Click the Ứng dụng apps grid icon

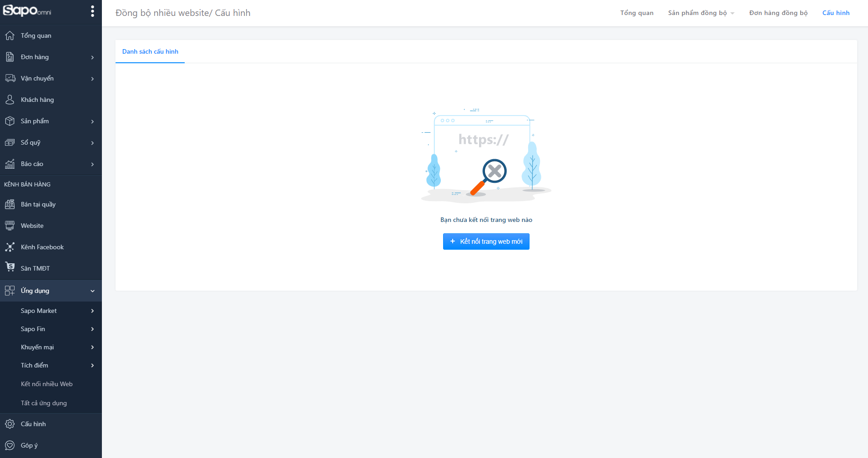coord(10,291)
